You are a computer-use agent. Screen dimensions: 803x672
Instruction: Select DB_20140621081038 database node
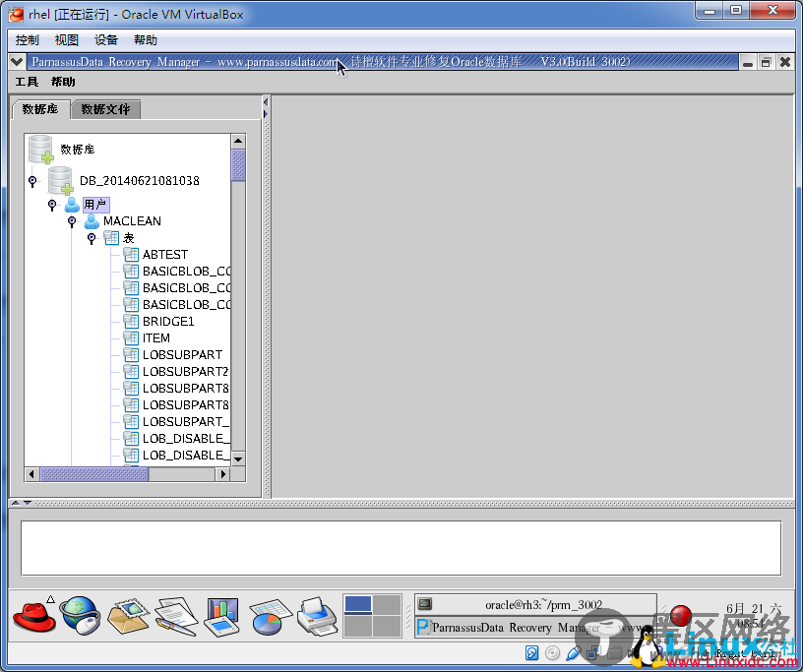tap(140, 180)
